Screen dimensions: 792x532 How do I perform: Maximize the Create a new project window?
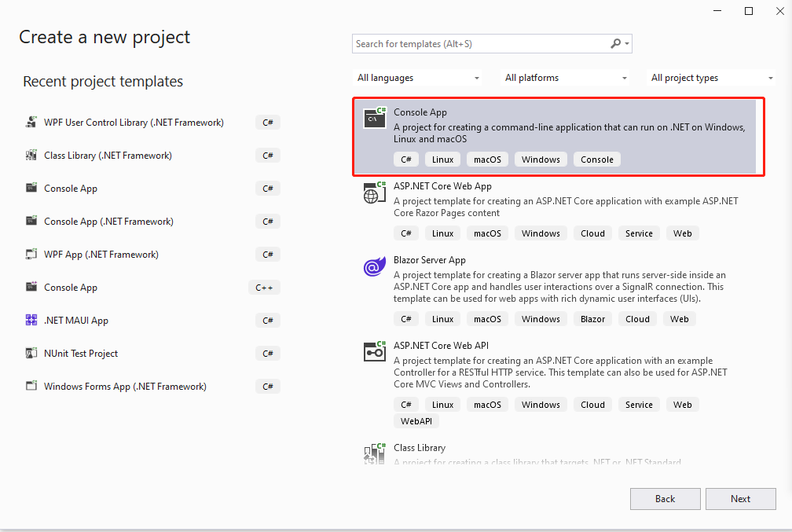pos(749,11)
